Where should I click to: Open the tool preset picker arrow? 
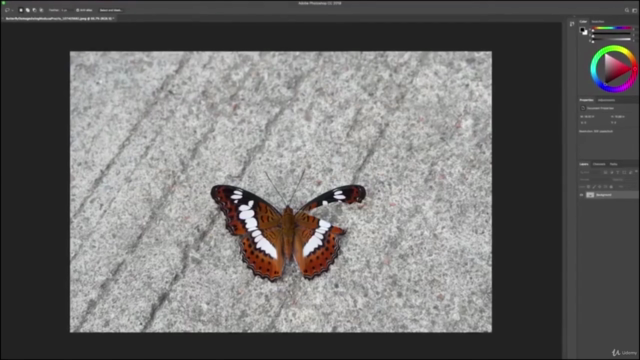[x=12, y=10]
